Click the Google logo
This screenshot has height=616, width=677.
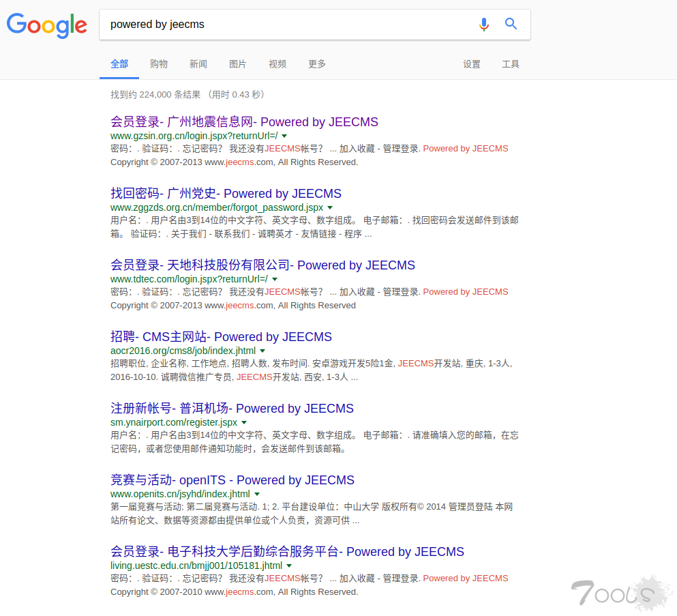pyautogui.click(x=46, y=25)
